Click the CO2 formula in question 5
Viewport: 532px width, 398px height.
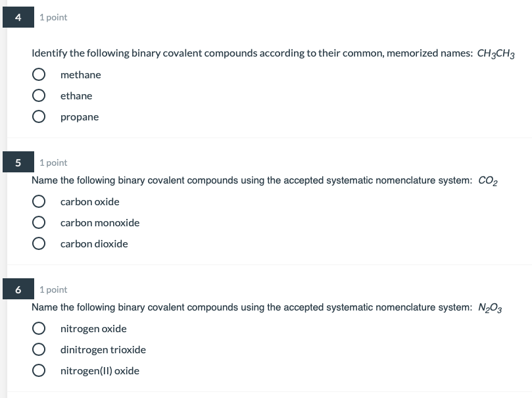[x=488, y=181]
